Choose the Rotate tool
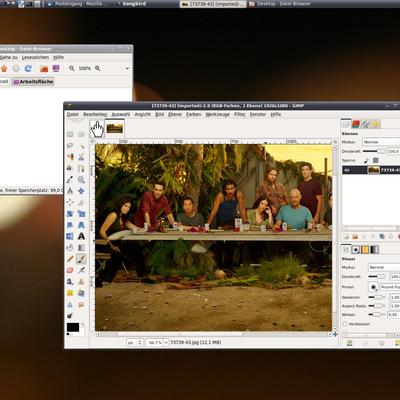The height and width of the screenshot is (400, 400). pos(70,214)
